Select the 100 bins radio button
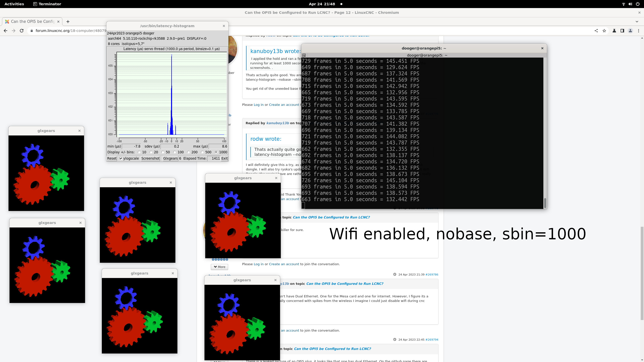The height and width of the screenshot is (362, 644). point(175,152)
